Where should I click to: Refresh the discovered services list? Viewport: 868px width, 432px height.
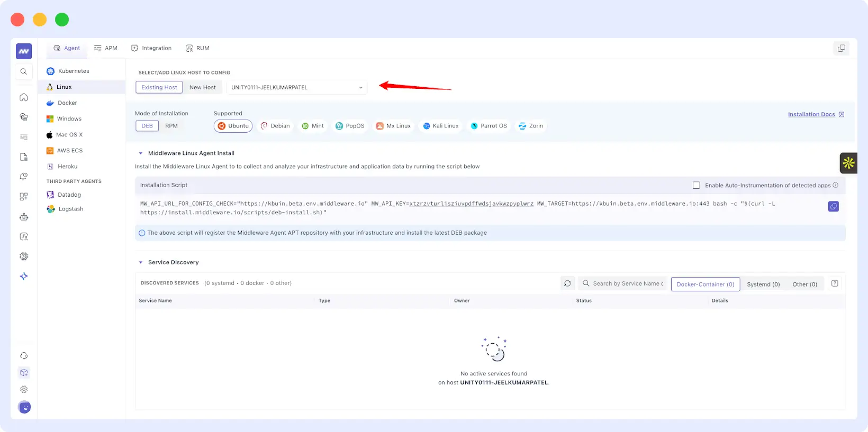(x=567, y=284)
